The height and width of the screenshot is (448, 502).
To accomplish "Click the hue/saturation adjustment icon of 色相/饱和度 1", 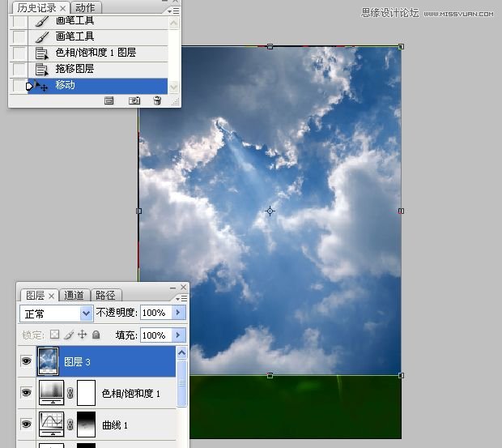I will pyautogui.click(x=51, y=393).
